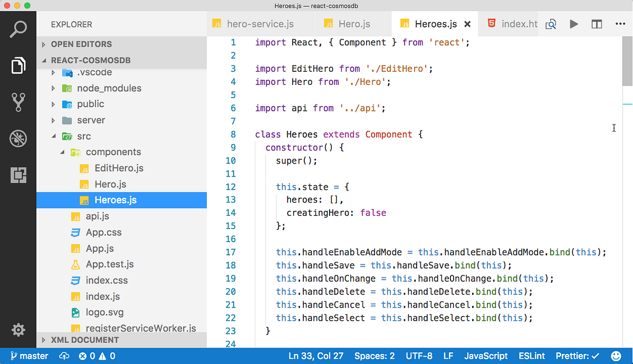Click the sync changes cloud icon
Viewport: 633px width, 364px height.
(64, 356)
